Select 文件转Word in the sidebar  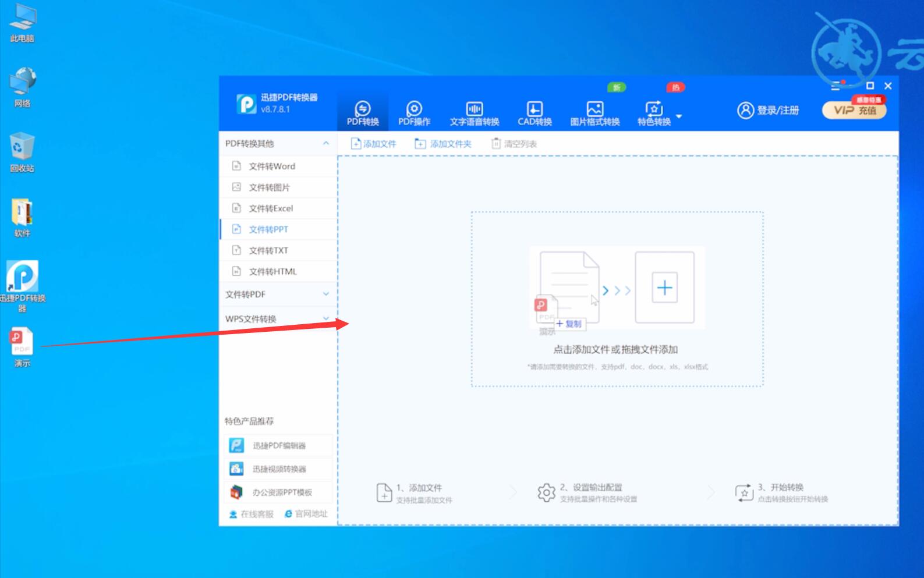point(278,166)
